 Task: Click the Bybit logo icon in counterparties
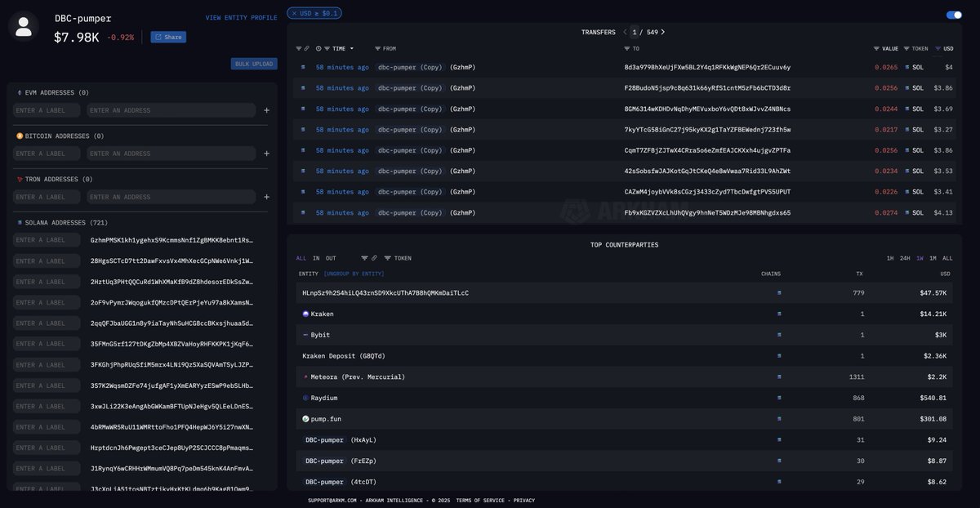point(305,335)
